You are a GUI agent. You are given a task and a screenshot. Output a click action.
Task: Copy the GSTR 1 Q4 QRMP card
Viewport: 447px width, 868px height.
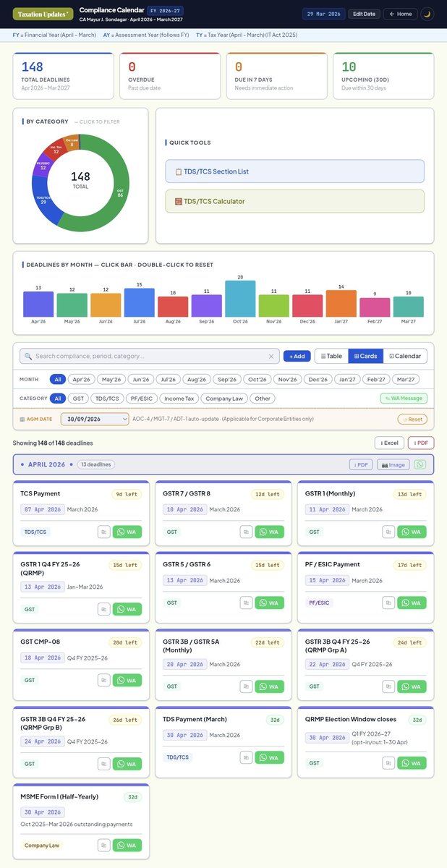pyautogui.click(x=103, y=609)
